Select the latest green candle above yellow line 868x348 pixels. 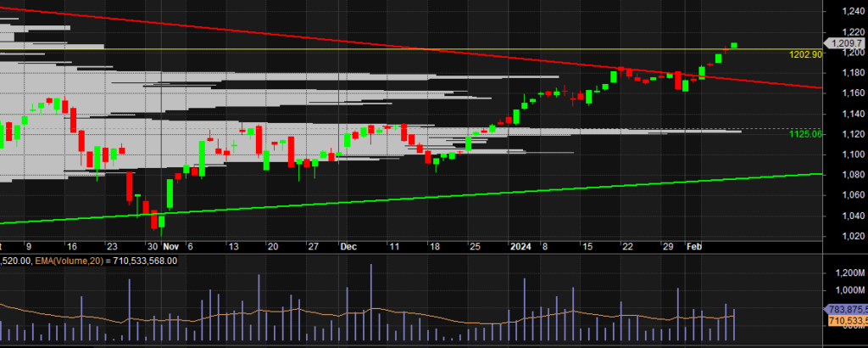(x=734, y=45)
